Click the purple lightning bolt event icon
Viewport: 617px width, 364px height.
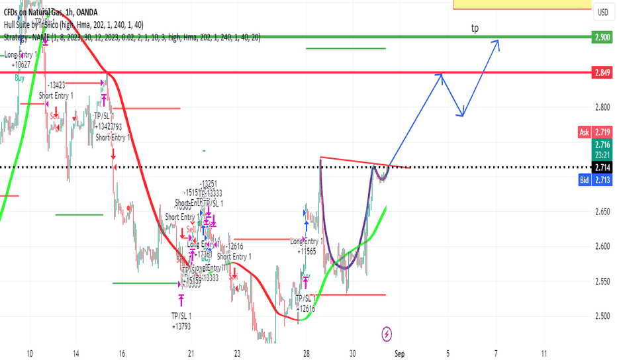point(387,334)
